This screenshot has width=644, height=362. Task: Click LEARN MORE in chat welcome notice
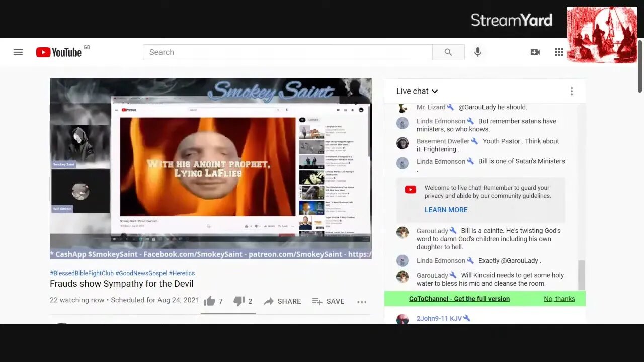pyautogui.click(x=446, y=210)
